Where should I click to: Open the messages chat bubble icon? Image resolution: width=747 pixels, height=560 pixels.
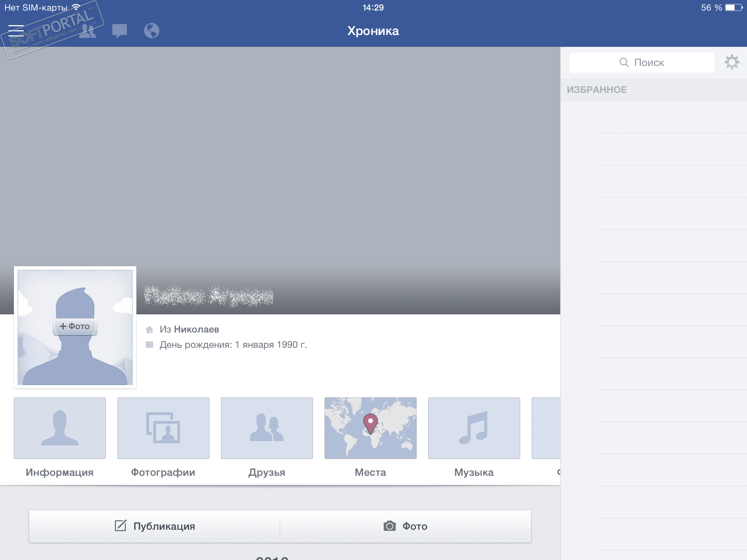click(119, 31)
